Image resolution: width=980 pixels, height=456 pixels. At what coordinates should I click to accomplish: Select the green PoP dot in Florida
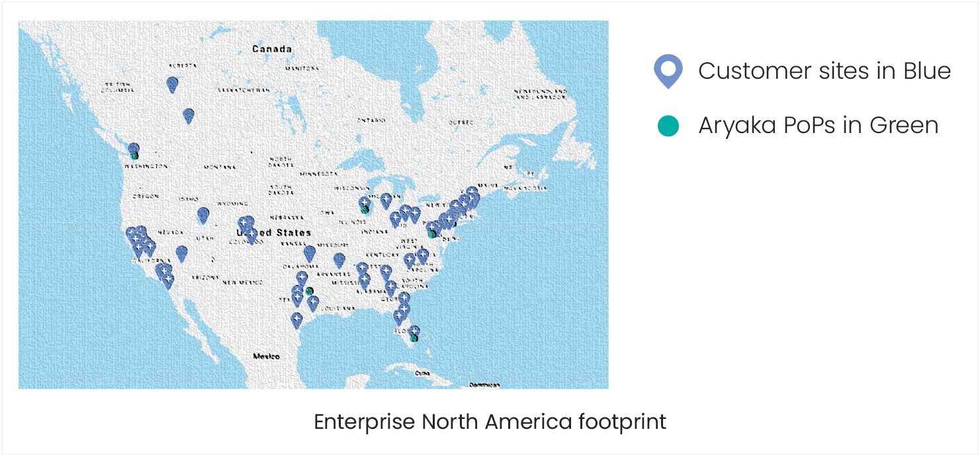point(414,338)
